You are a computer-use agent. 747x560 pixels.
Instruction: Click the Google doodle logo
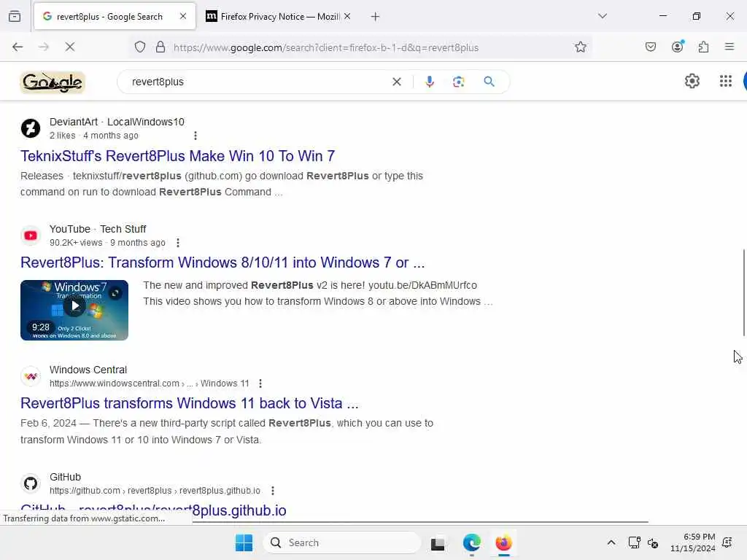(x=53, y=82)
